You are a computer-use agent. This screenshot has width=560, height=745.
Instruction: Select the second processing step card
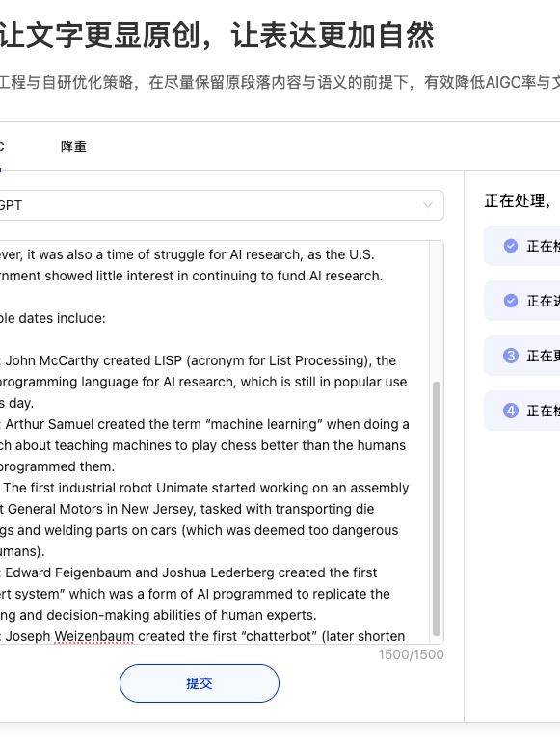pyautogui.click(x=522, y=301)
